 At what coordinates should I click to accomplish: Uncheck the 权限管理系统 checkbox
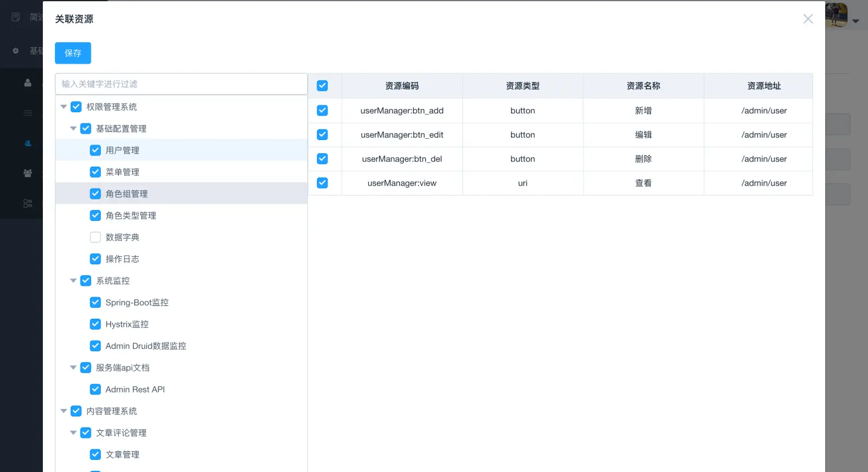click(x=76, y=107)
